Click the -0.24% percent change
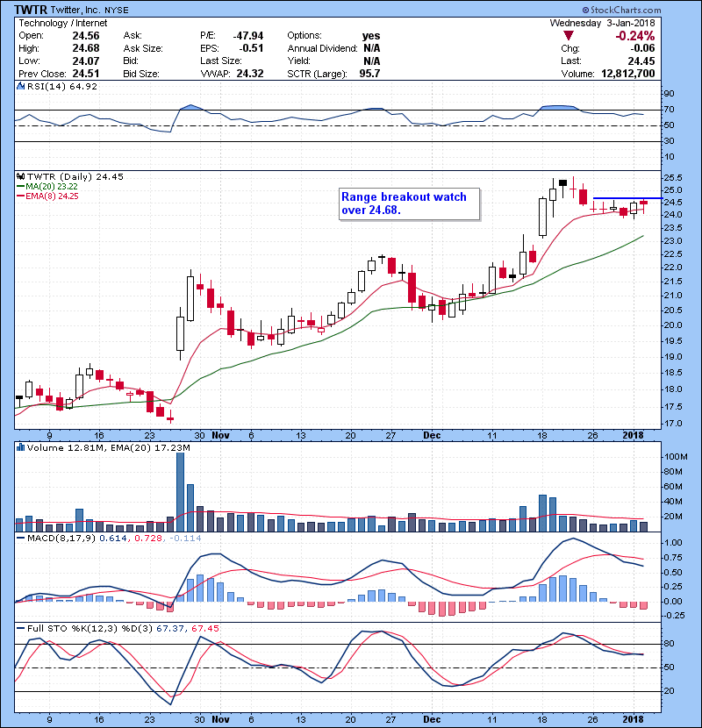This screenshot has height=728, width=702. pos(635,36)
